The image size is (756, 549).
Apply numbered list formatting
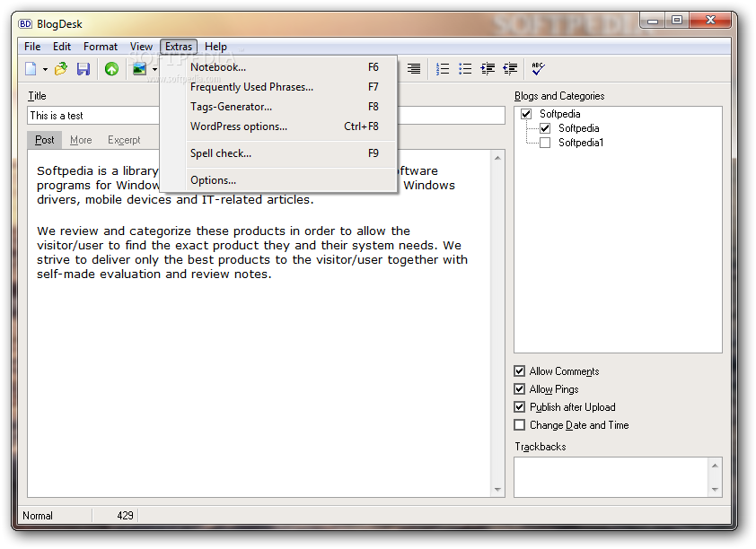pyautogui.click(x=442, y=69)
